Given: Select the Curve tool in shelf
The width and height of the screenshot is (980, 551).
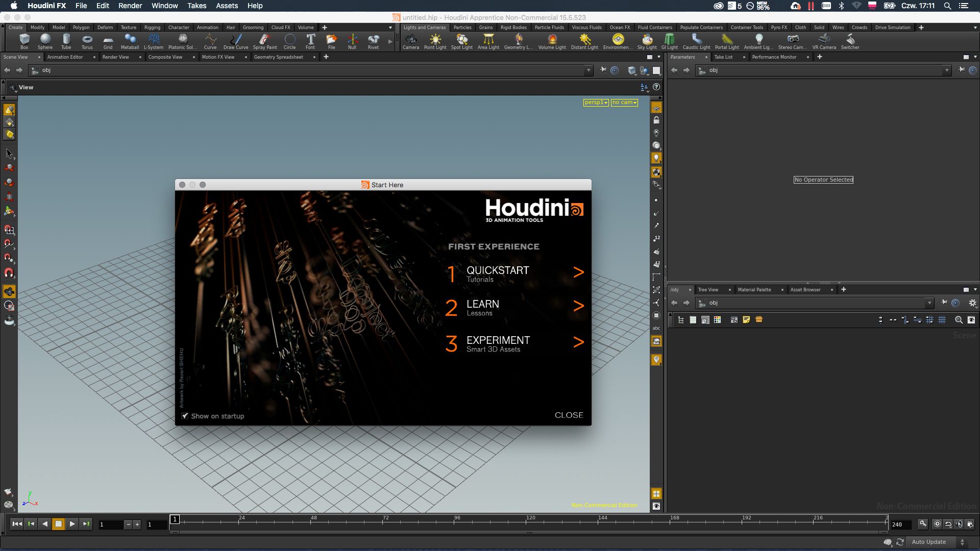Looking at the screenshot, I should [x=210, y=42].
